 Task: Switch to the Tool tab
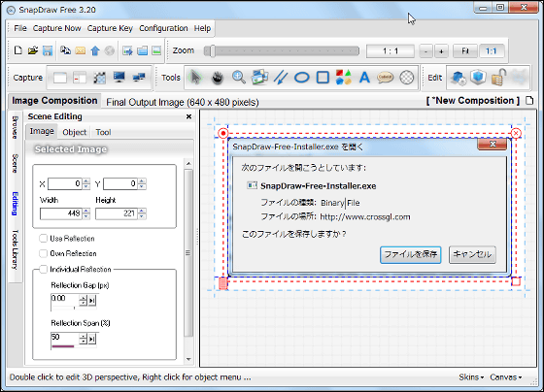103,132
